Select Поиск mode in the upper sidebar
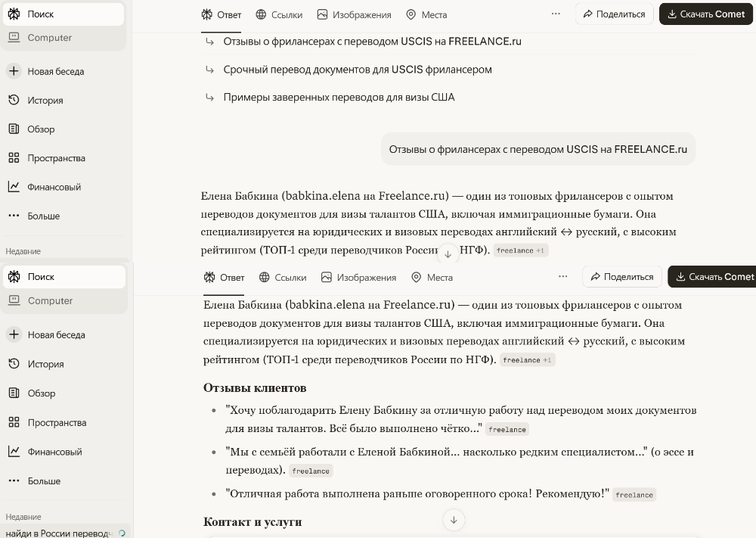The height and width of the screenshot is (538, 756). [41, 14]
